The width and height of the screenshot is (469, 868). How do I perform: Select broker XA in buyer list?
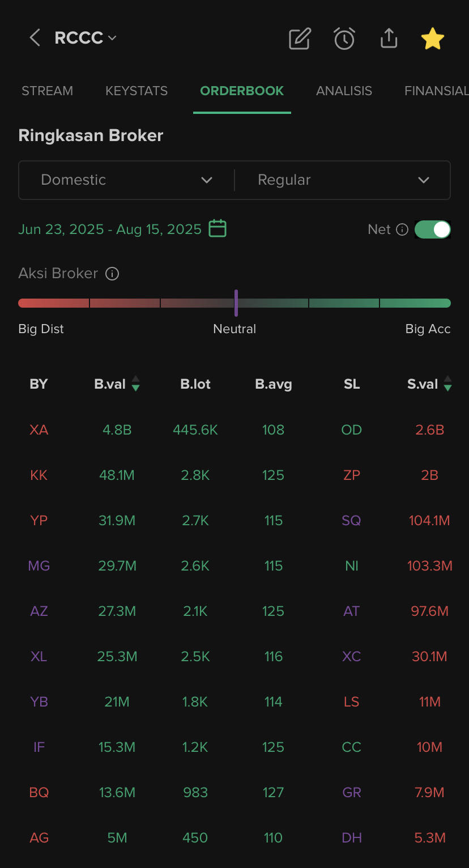click(39, 430)
